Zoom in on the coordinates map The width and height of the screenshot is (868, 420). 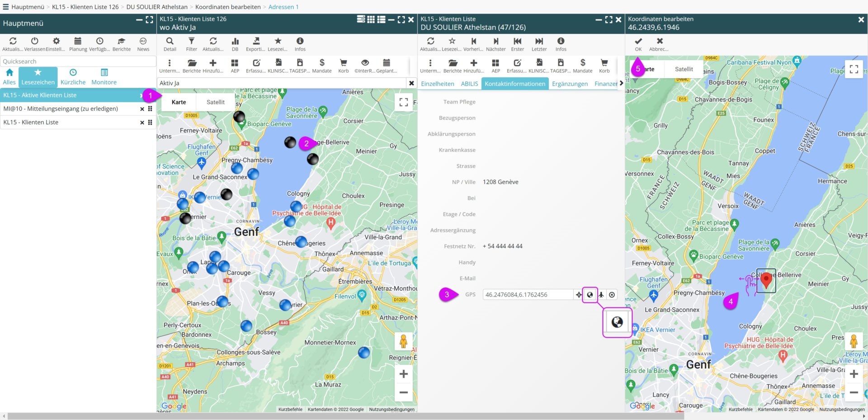[x=854, y=374]
